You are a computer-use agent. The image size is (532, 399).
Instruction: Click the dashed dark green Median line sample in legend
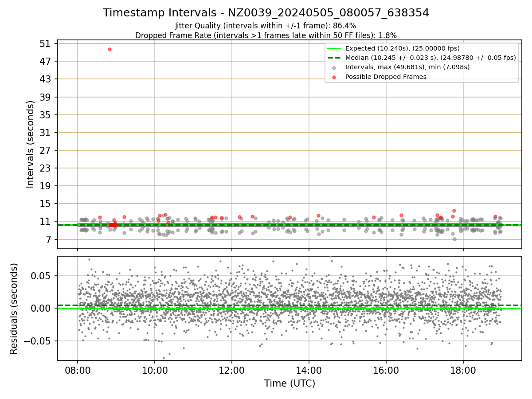pyautogui.click(x=334, y=58)
